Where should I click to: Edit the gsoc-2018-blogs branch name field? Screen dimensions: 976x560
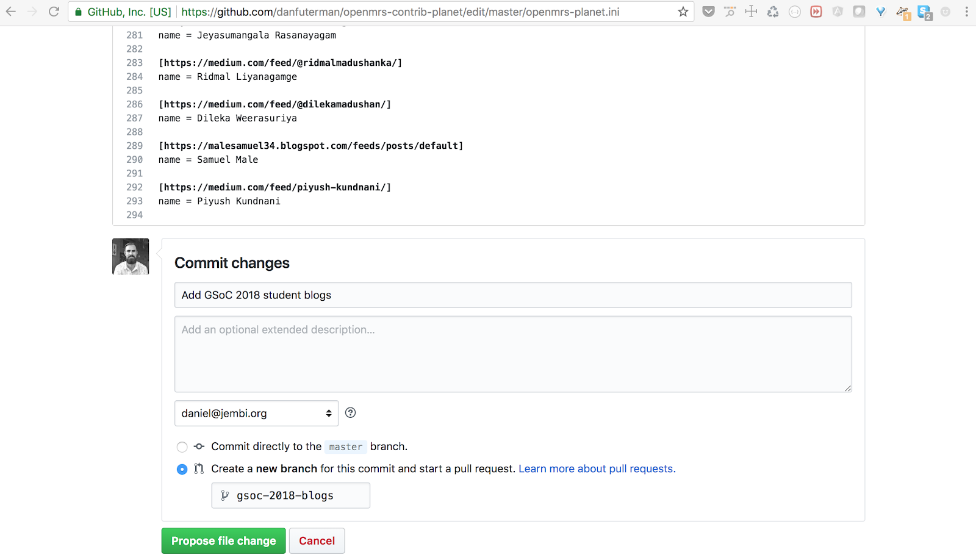[x=291, y=495]
